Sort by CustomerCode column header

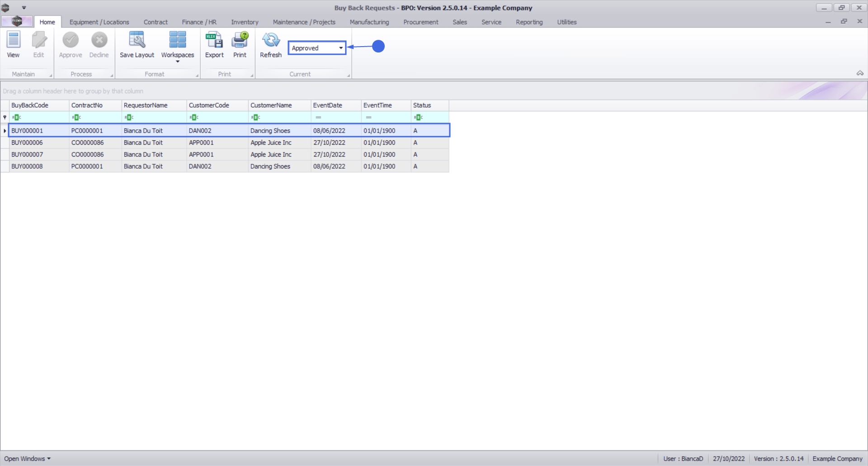pos(217,105)
